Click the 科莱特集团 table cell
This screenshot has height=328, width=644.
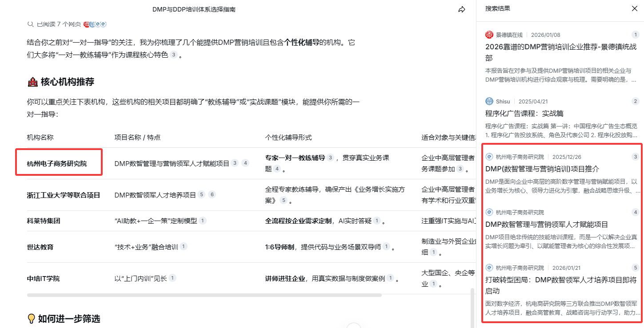tap(44, 221)
